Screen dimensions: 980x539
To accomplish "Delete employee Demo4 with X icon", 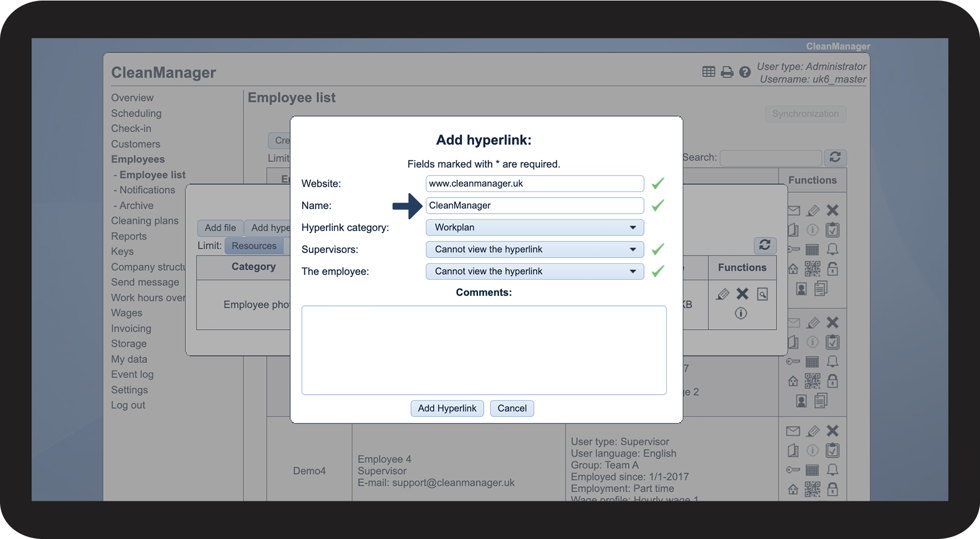I will click(x=832, y=431).
